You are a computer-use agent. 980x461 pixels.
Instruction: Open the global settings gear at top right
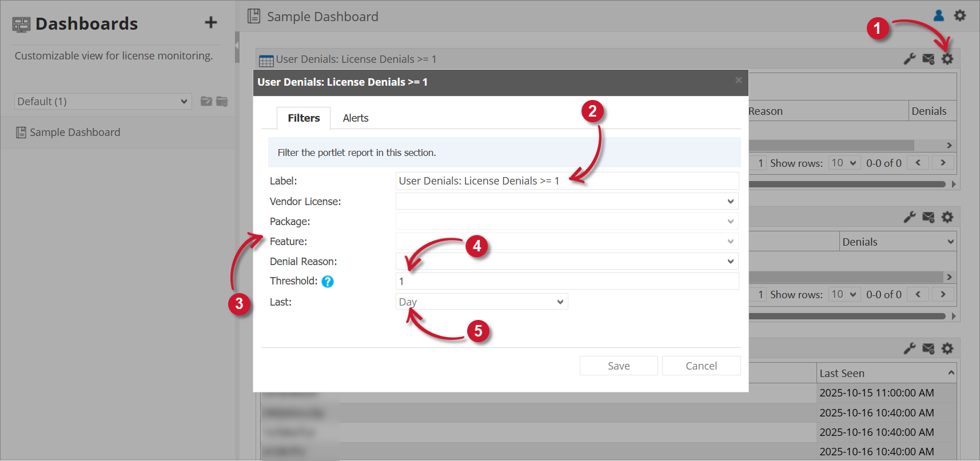(x=960, y=15)
